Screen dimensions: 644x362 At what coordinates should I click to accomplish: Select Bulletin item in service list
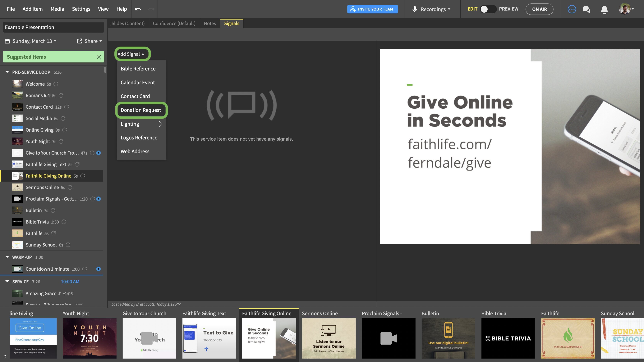[52, 210]
